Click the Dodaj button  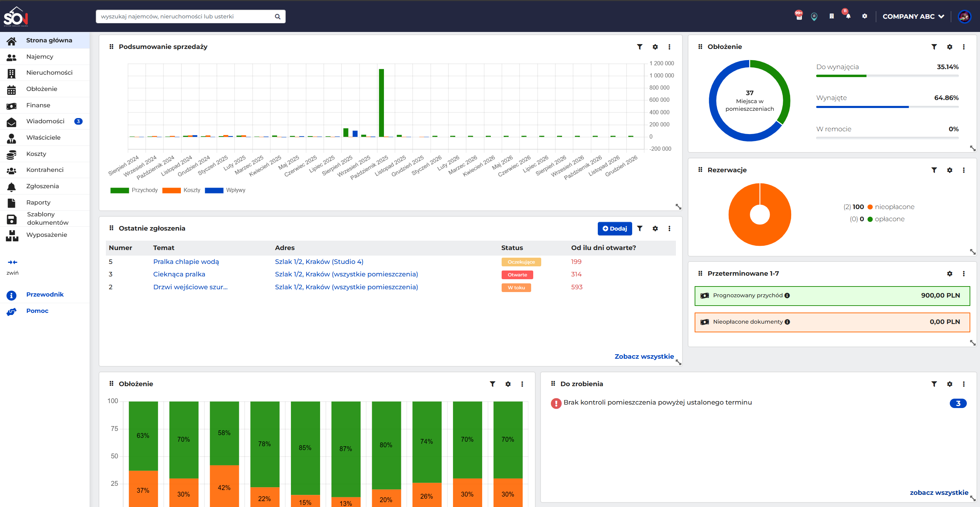coord(614,229)
